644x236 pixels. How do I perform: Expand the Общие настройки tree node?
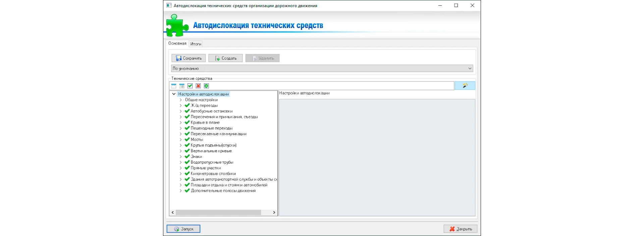180,100
